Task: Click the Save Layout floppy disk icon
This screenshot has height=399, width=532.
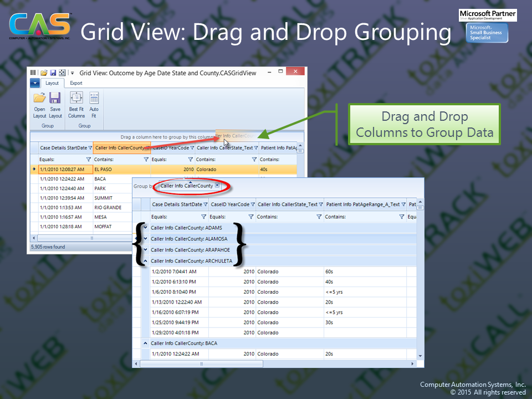Action: [55, 99]
